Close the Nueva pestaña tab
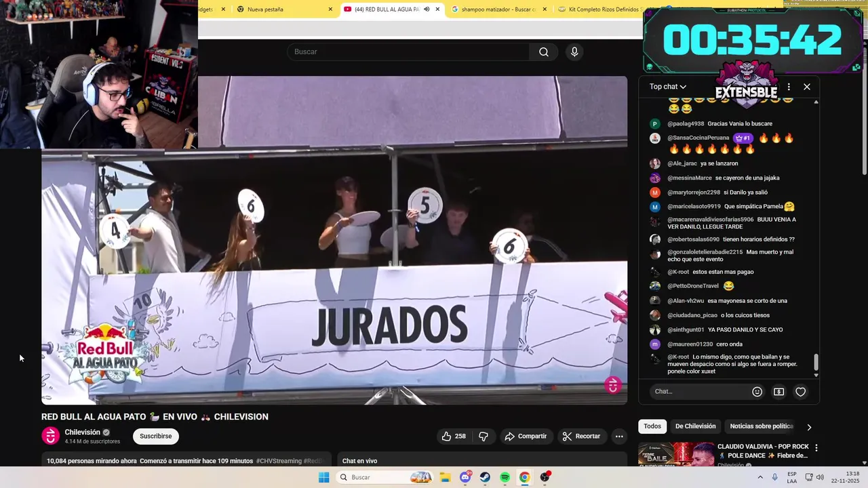 coord(330,9)
